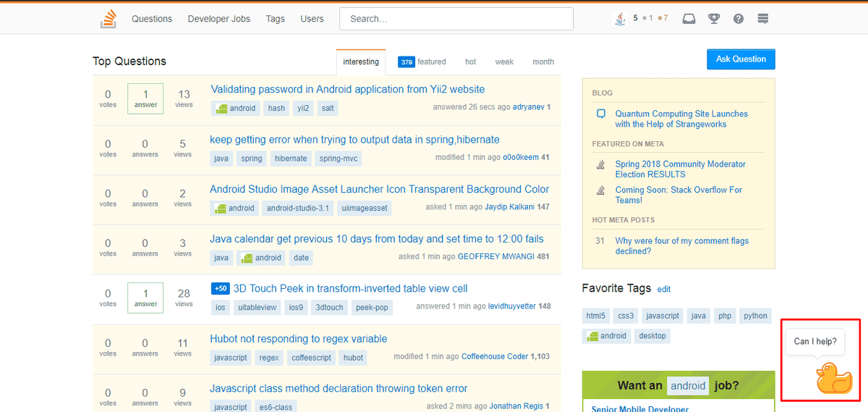
Task: Open Developer Jobs in navigation
Action: 218,19
